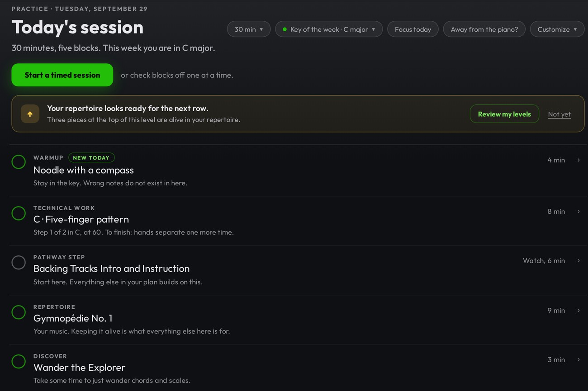Click the chevron on Five-finger pattern row
588x391 pixels.
pos(579,211)
